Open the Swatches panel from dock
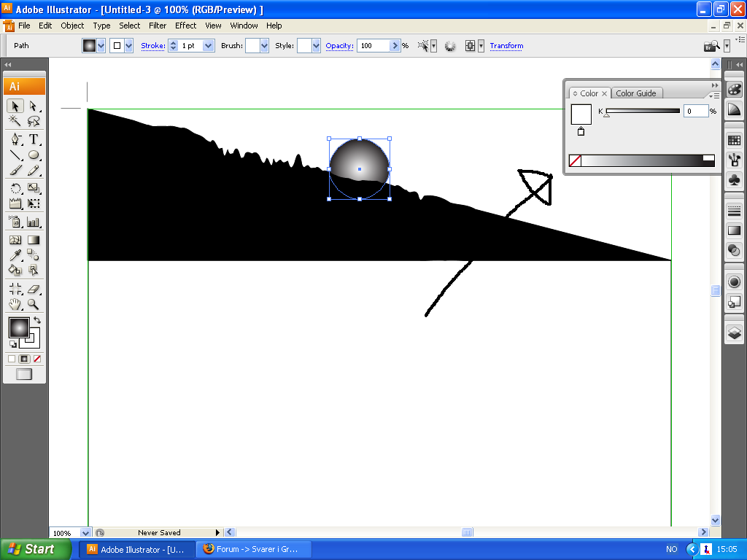 (x=734, y=141)
